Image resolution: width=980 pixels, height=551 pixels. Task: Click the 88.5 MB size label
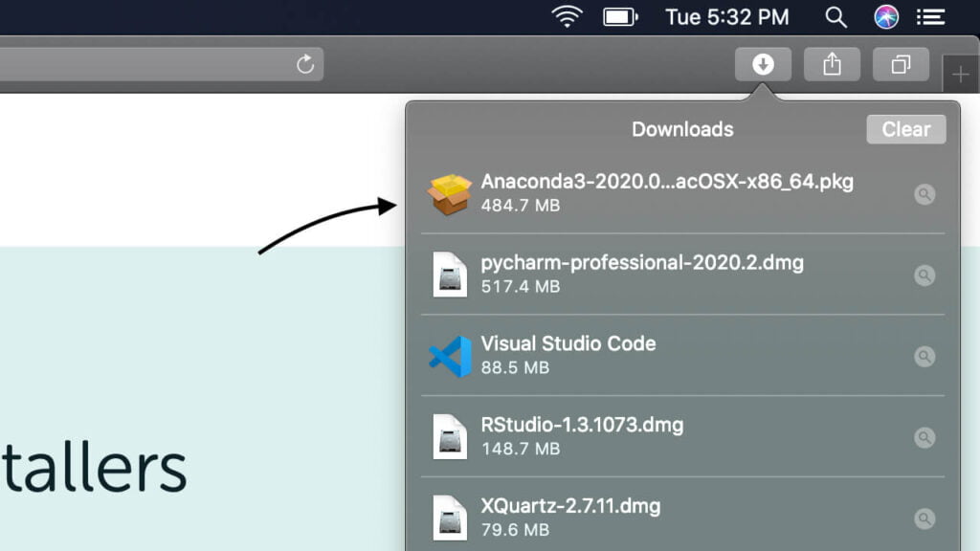point(515,367)
